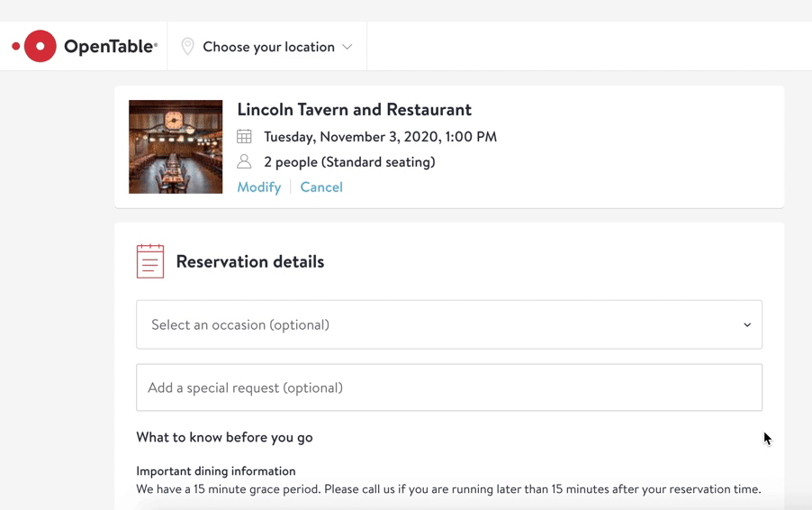This screenshot has height=510, width=812.
Task: Click the Reservation details heading
Action: [249, 261]
